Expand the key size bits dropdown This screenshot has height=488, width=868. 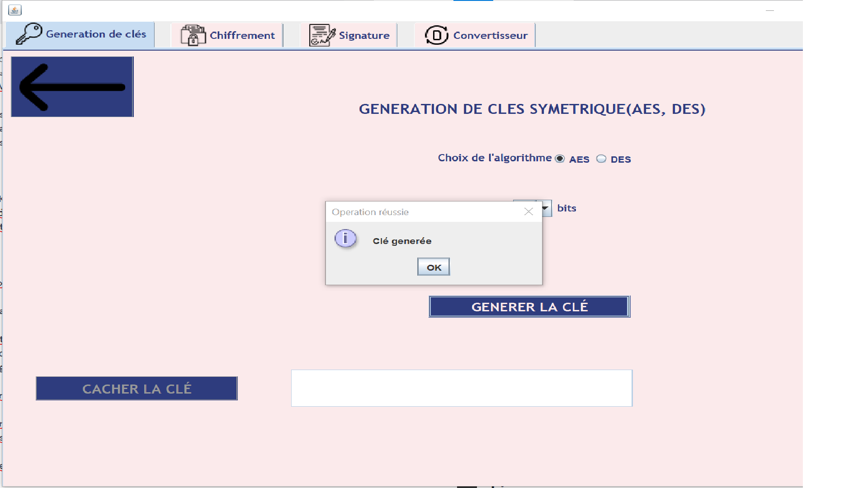pos(546,208)
